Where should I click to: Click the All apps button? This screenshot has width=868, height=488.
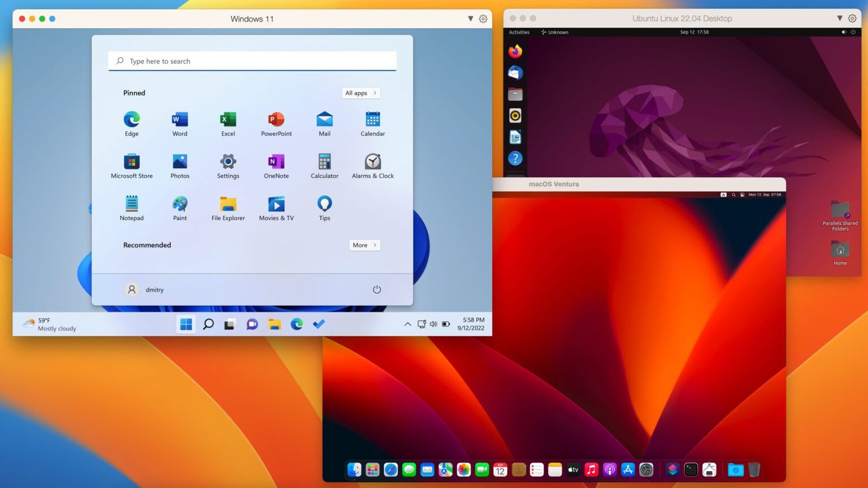[361, 93]
